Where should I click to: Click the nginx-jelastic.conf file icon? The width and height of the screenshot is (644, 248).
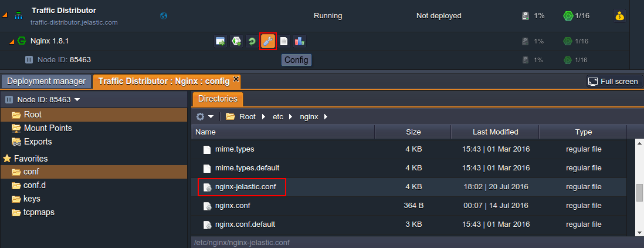coord(208,187)
